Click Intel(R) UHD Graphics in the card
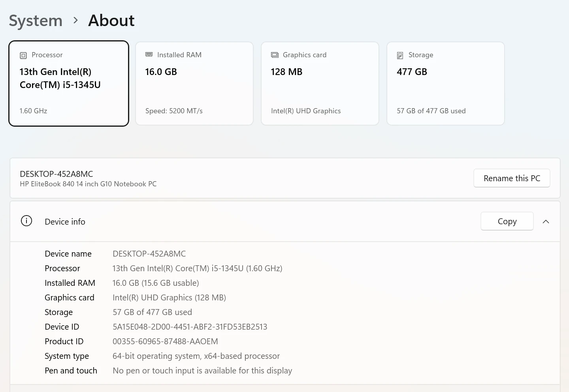Image resolution: width=569 pixels, height=392 pixels. 306,111
